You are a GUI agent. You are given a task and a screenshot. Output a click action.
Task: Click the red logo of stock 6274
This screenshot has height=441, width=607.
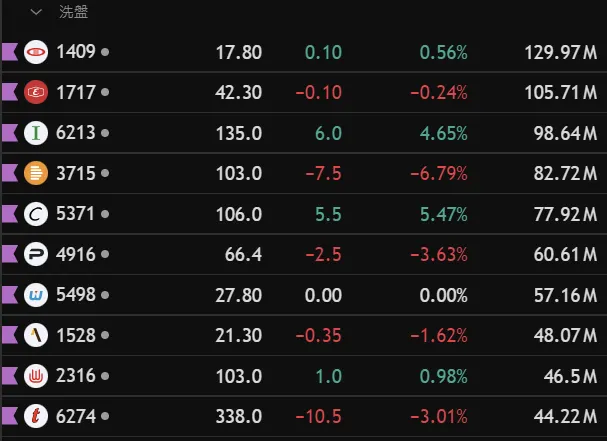tap(36, 416)
